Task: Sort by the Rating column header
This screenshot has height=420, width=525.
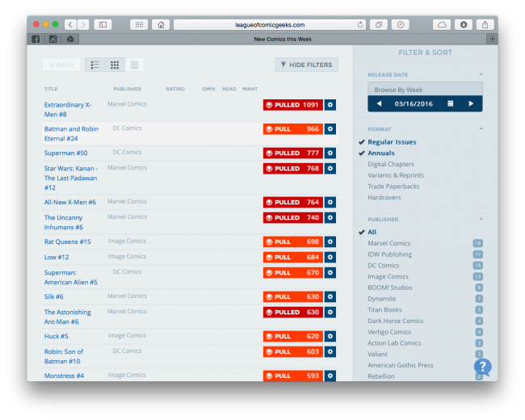Action: point(175,89)
